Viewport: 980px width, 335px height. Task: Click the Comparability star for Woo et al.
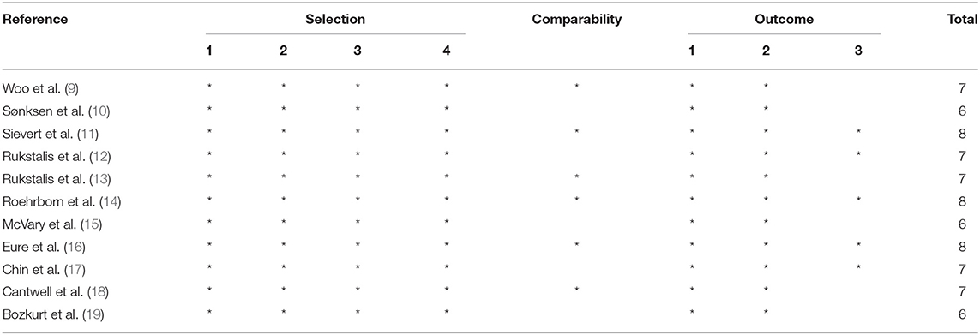[577, 88]
